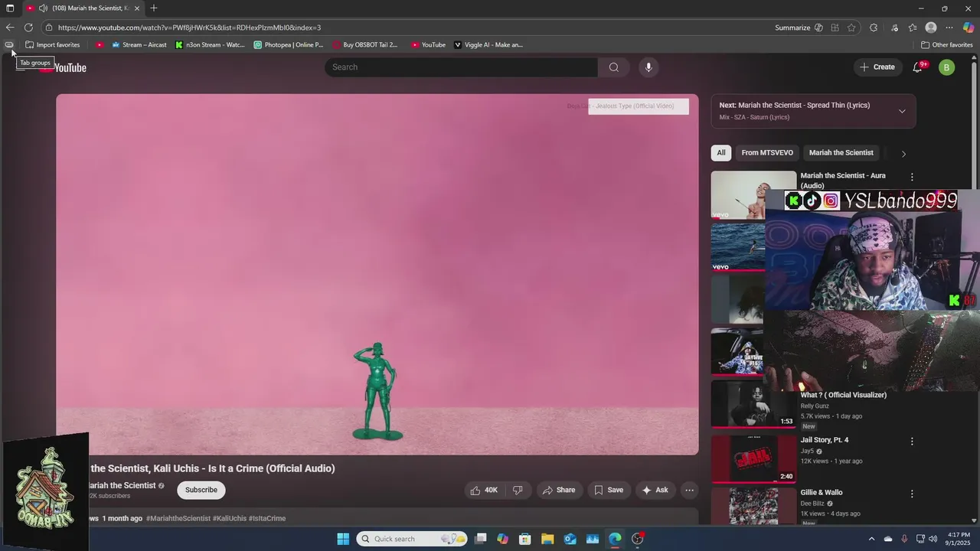The image size is (980, 551).
Task: Open the Edge favorites list icon
Action: pyautogui.click(x=913, y=28)
